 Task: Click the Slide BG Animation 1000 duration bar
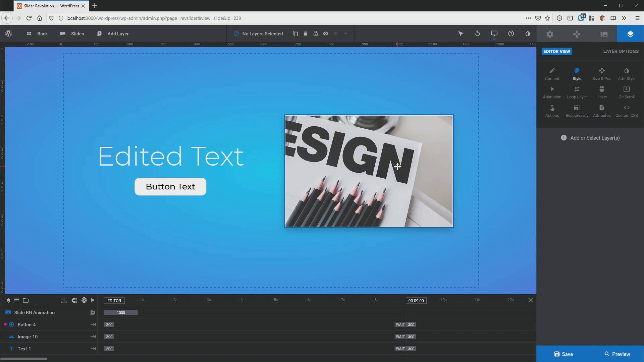tap(121, 312)
